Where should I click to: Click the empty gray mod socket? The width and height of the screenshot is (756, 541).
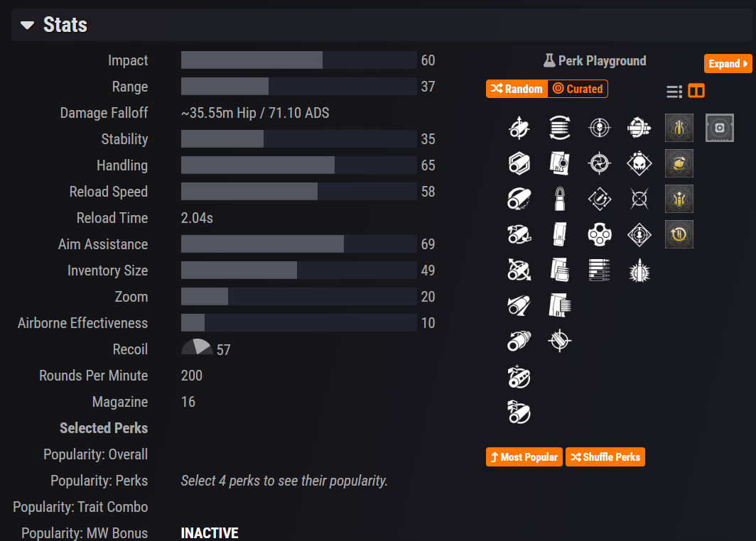720,128
